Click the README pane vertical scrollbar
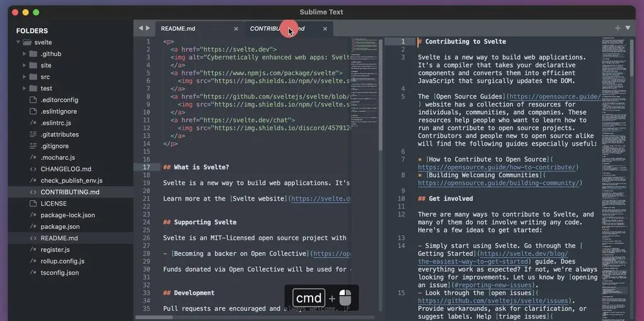The height and width of the screenshot is (321, 644). [x=381, y=95]
